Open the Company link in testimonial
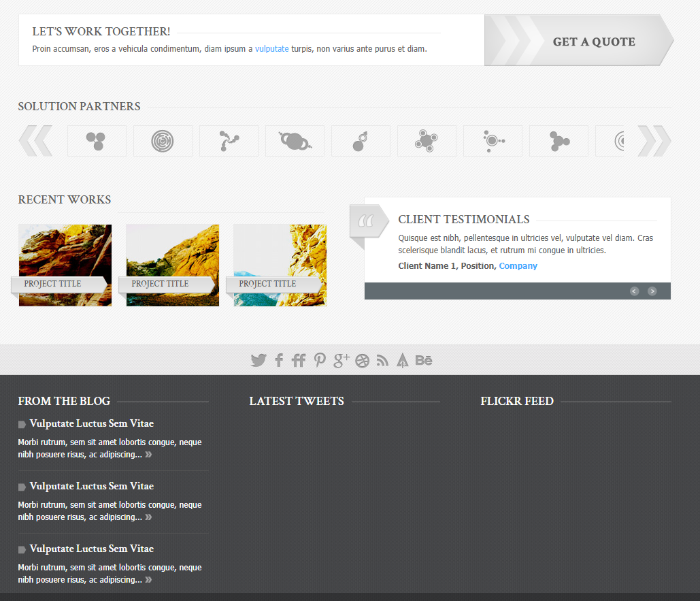The height and width of the screenshot is (601, 700). tap(518, 266)
